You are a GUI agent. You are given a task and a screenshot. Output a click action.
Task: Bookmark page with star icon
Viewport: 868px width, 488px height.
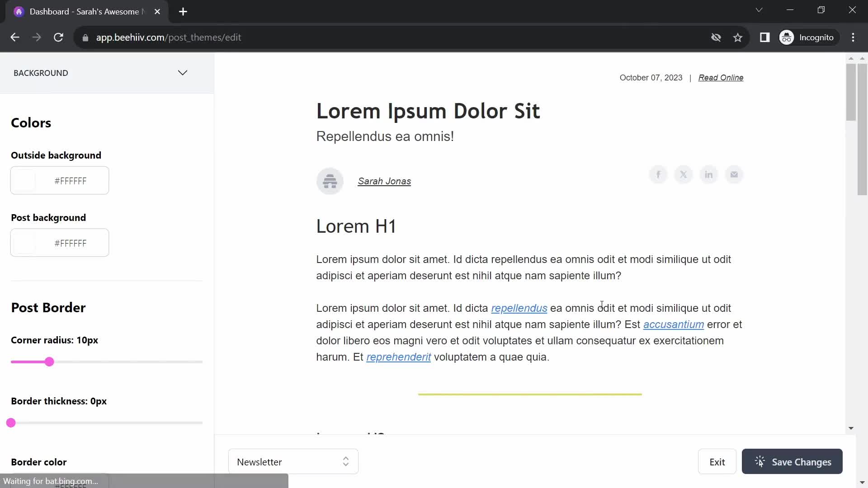coord(738,38)
